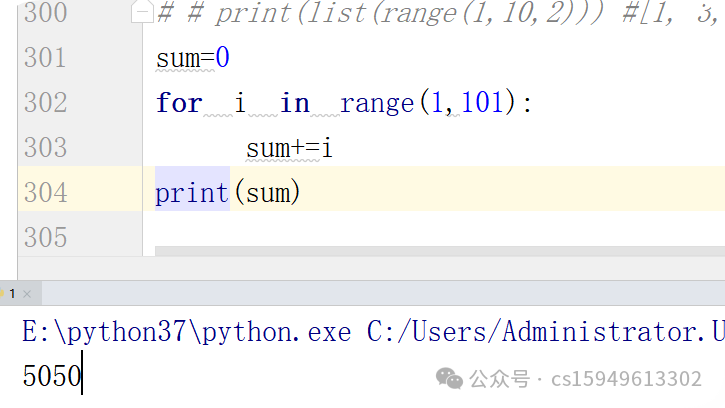Click line number 302 in gutter

click(45, 103)
